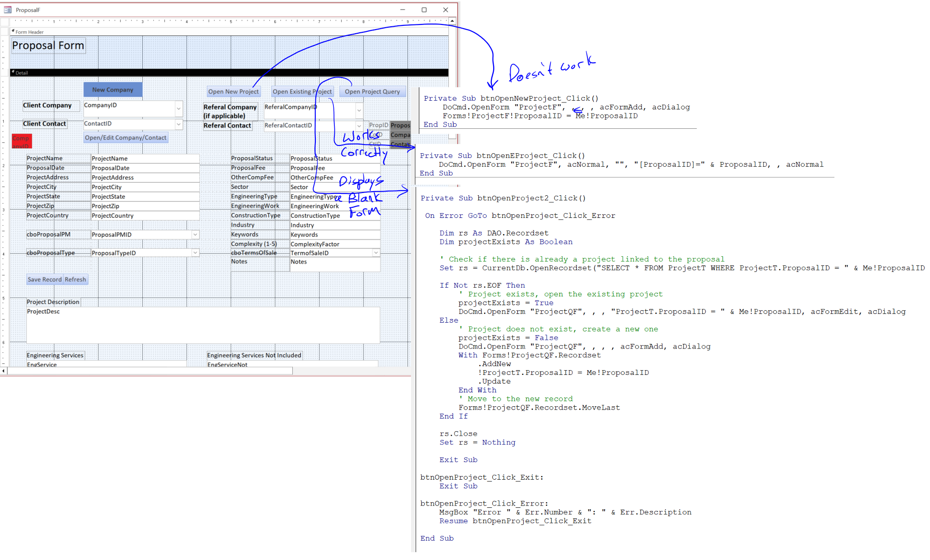Image resolution: width=930 pixels, height=560 pixels.
Task: Click the vertical scrollbar up arrow
Action: click(x=453, y=21)
